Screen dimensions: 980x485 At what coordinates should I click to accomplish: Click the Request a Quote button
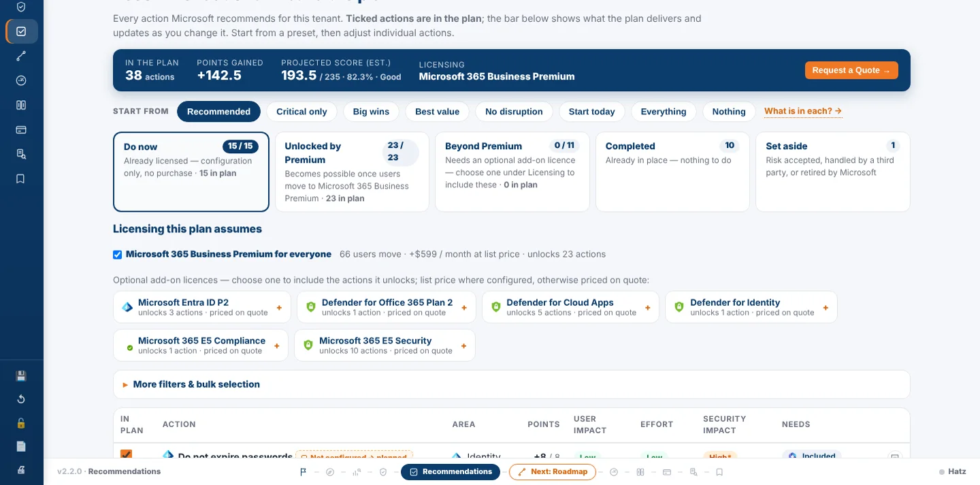pos(851,70)
